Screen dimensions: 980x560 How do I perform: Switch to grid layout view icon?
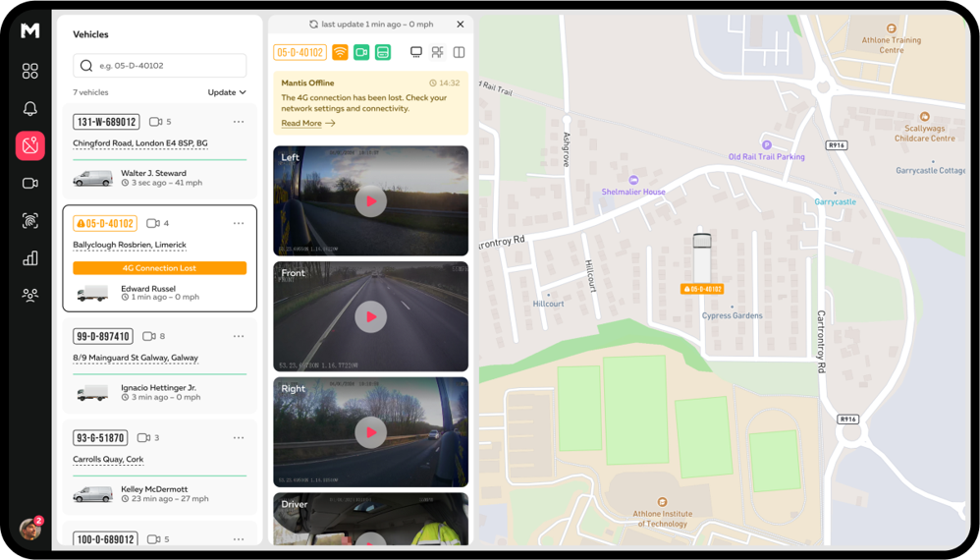438,52
